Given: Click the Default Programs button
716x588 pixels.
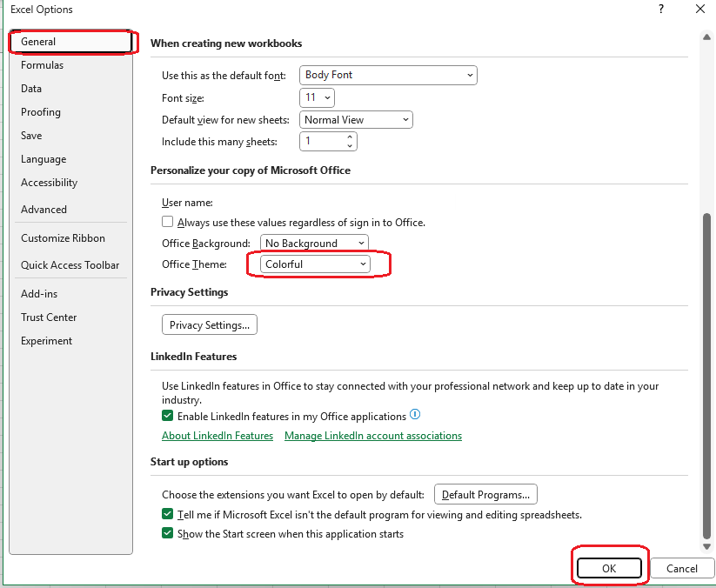Looking at the screenshot, I should (485, 494).
